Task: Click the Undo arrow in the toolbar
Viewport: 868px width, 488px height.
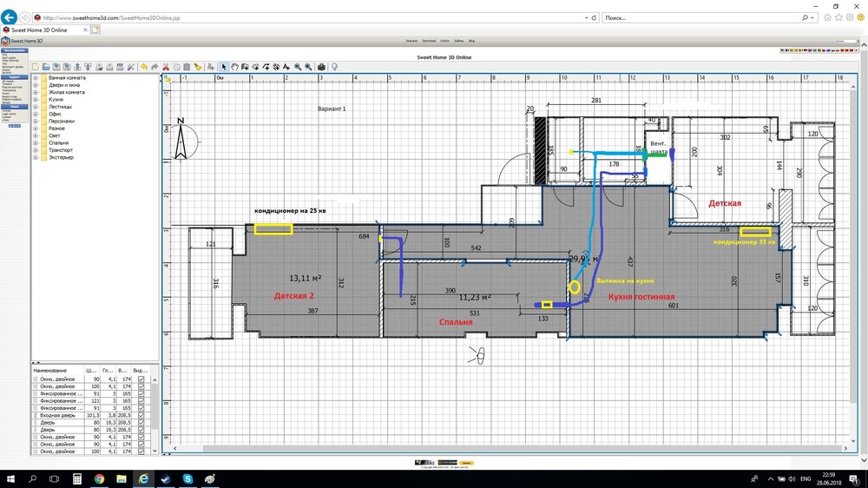Action: pos(143,67)
